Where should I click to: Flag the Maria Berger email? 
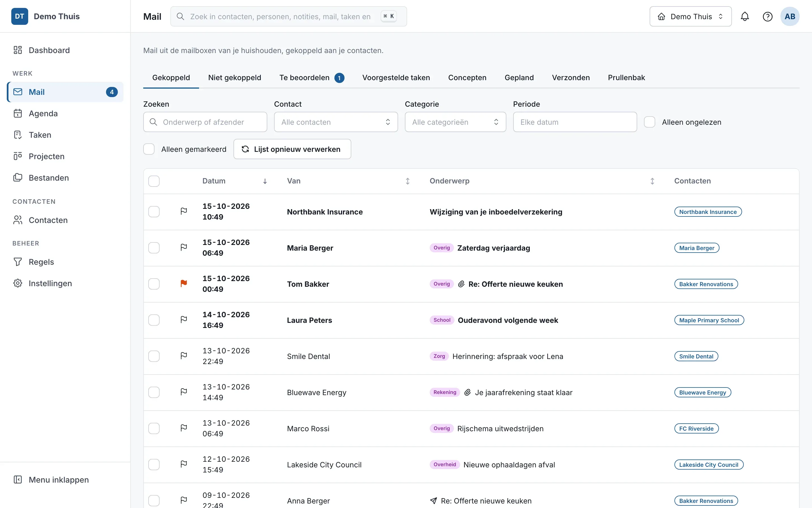tap(184, 248)
